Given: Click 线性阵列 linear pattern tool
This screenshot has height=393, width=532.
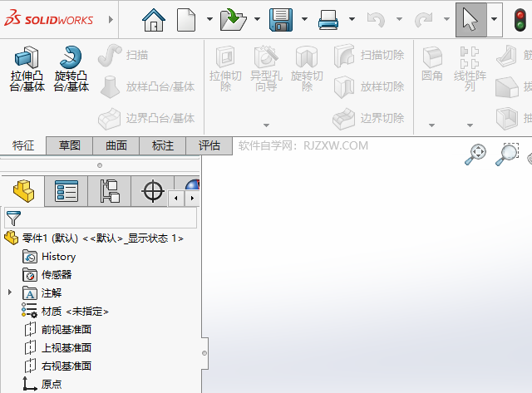Looking at the screenshot, I should [470, 69].
